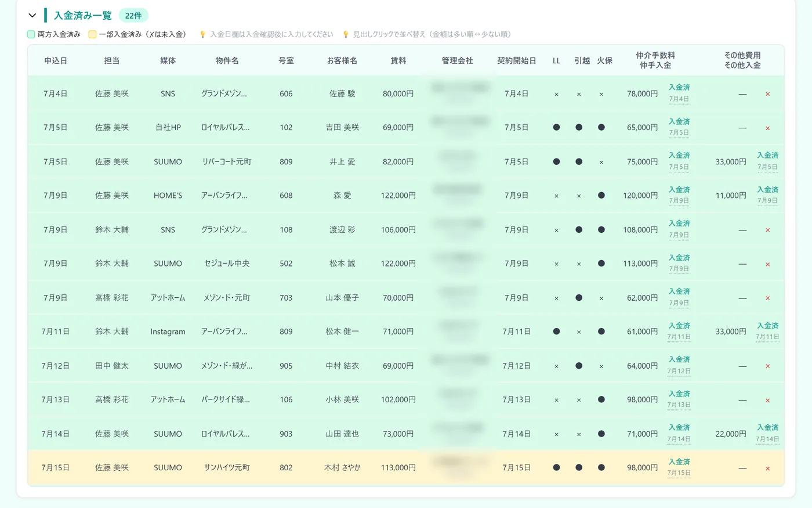Click red × in 松本 誠 row
Image resolution: width=812 pixels, height=508 pixels.
[x=767, y=264]
